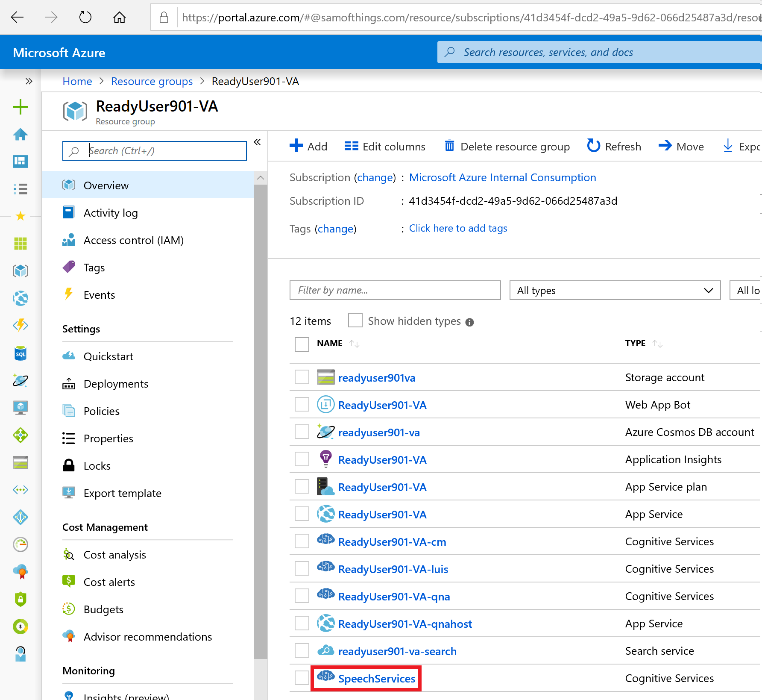Open the All resources grid icon
This screenshot has height=700, width=762.
pos(20,244)
